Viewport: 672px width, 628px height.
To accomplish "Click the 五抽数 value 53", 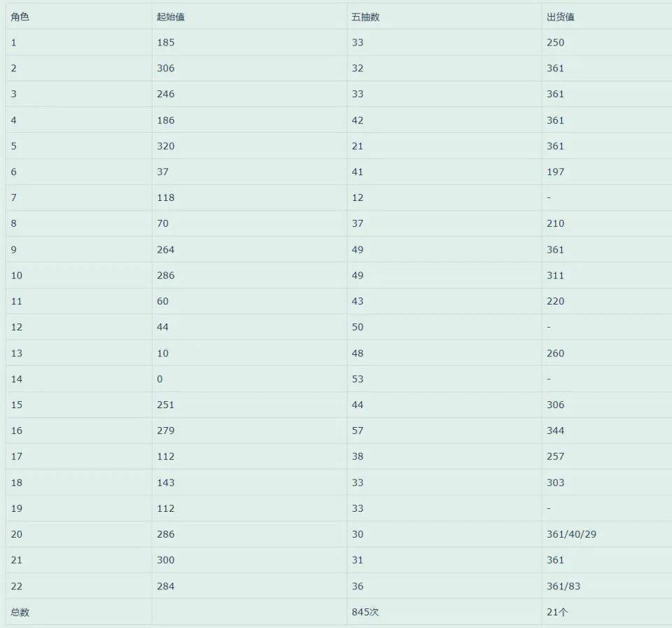I will (x=358, y=379).
